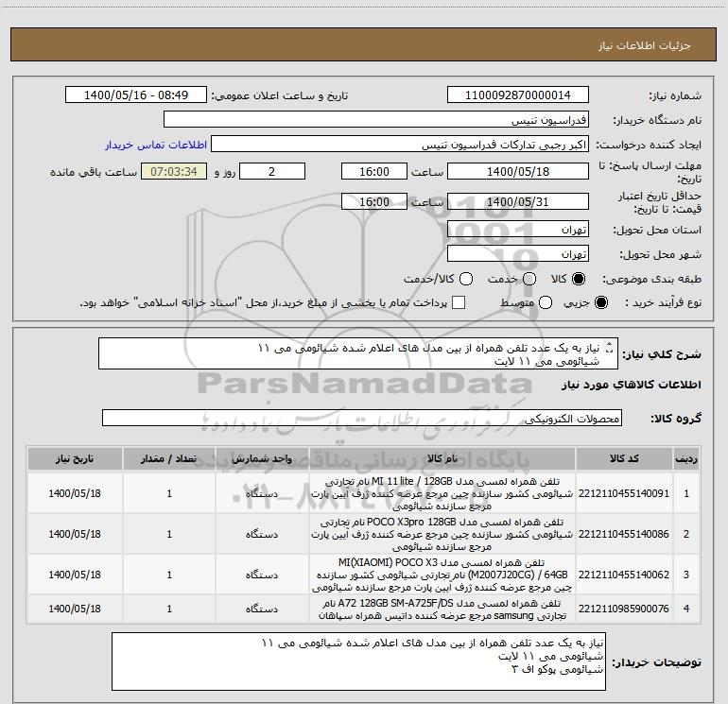This screenshot has height=704, width=728.
Task: Click the ردیف column header
Action: [686, 458]
